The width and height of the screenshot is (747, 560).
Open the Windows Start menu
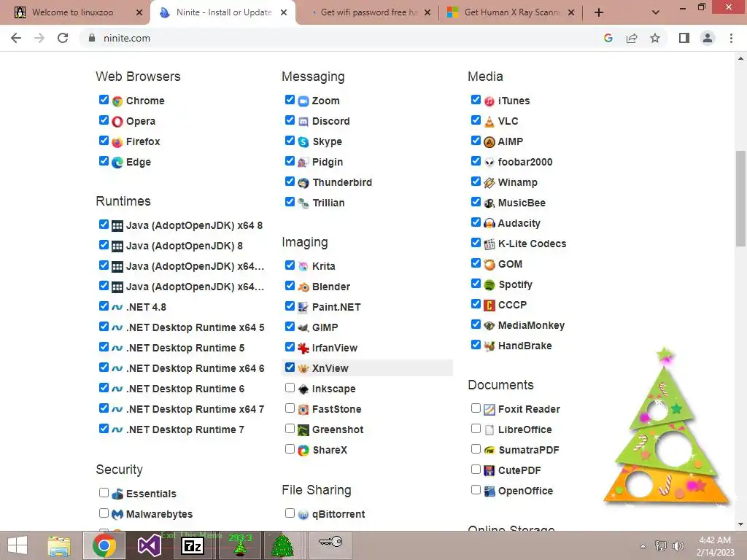(18, 545)
